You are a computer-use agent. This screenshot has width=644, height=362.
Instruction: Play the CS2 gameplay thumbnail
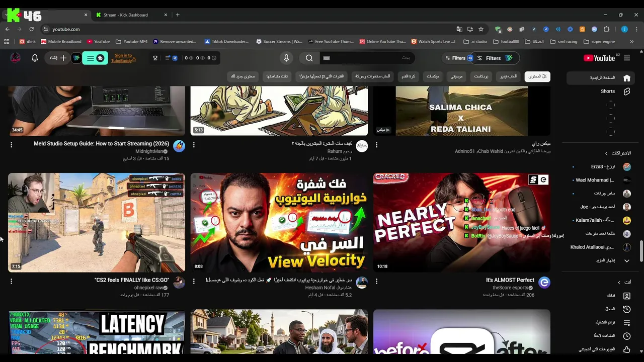pos(97,223)
